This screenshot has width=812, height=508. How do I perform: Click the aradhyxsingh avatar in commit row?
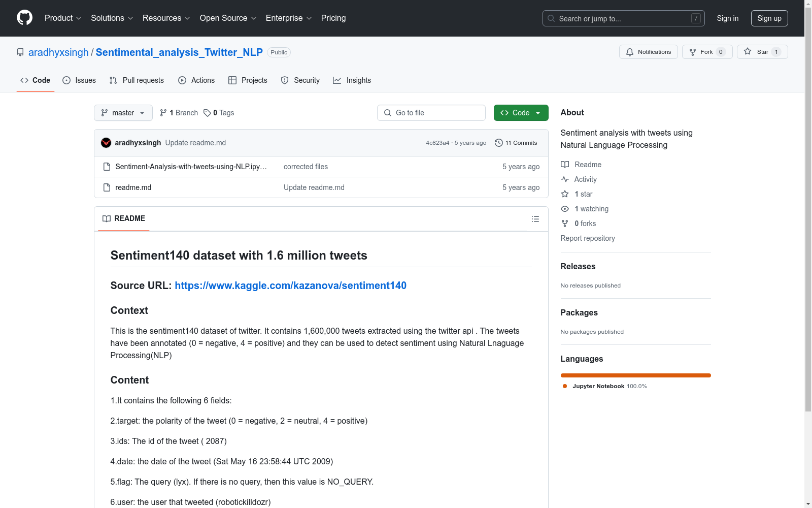(106, 143)
